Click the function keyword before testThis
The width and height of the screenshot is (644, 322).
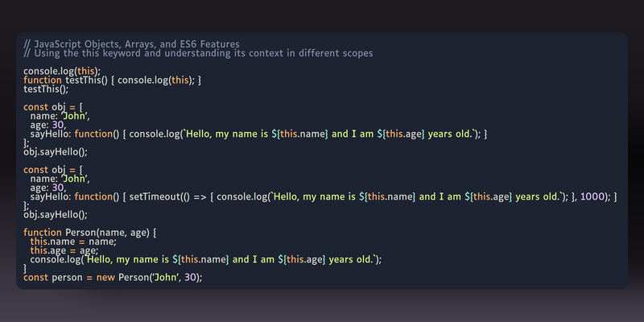[x=43, y=80]
